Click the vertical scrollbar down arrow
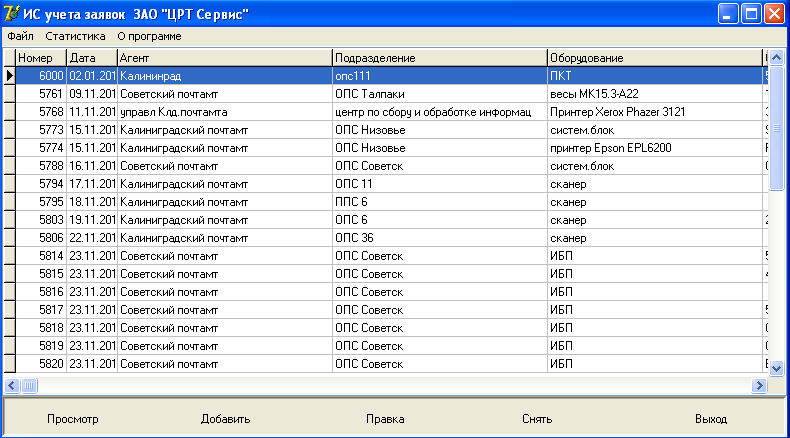This screenshot has height=438, width=790. point(777,368)
